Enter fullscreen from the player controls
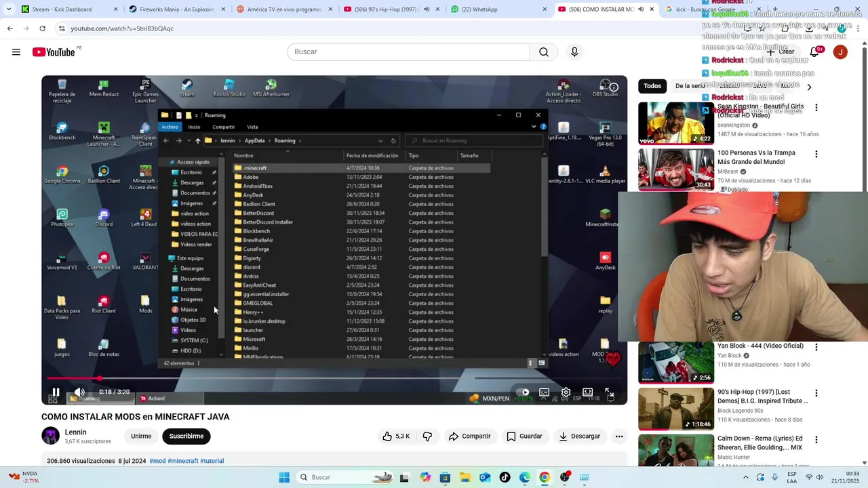 pyautogui.click(x=609, y=392)
